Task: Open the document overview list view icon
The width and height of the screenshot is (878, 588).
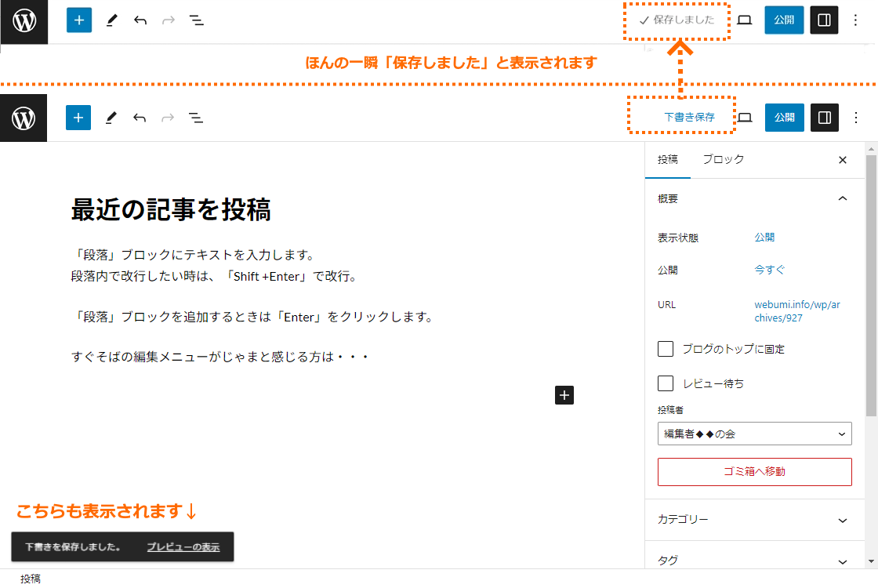Action: (196, 118)
